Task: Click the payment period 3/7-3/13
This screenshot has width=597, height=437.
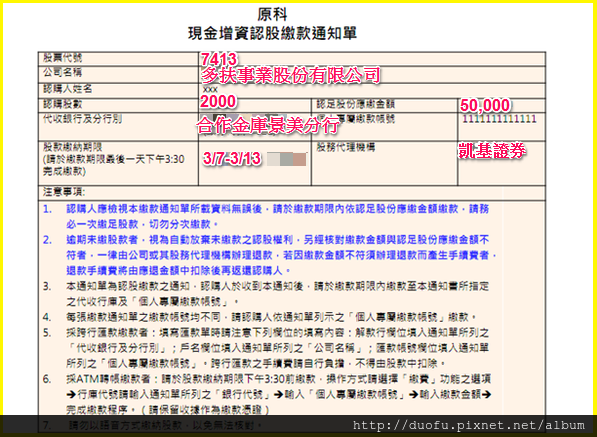Action: coord(232,158)
